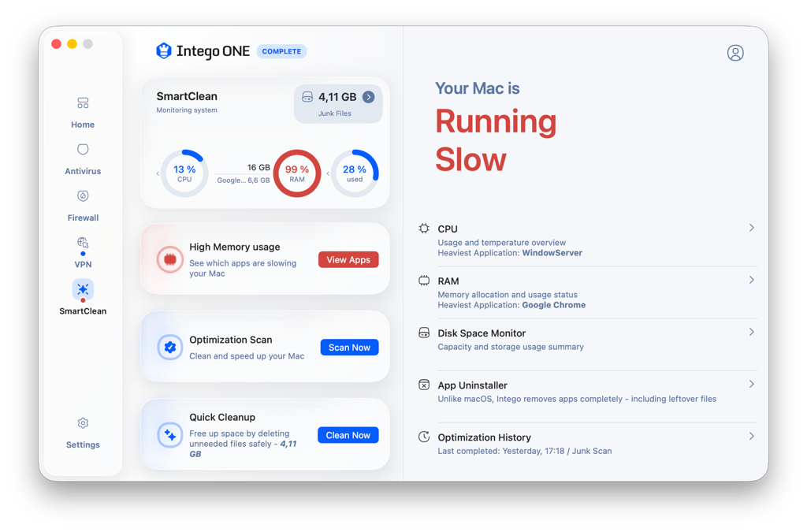Viewport: 807px width, 532px height.
Task: Click the App Uninstaller icon
Action: coord(423,385)
